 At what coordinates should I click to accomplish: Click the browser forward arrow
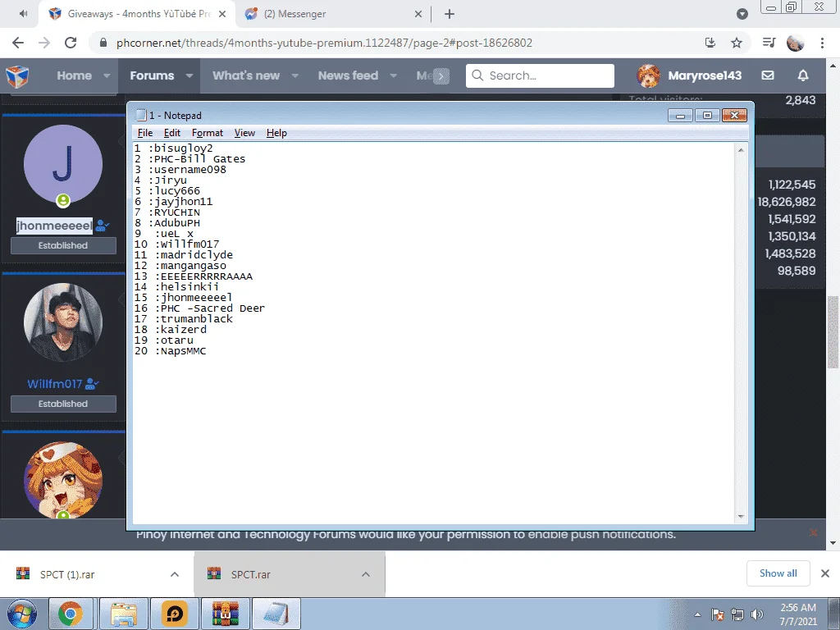(x=44, y=43)
